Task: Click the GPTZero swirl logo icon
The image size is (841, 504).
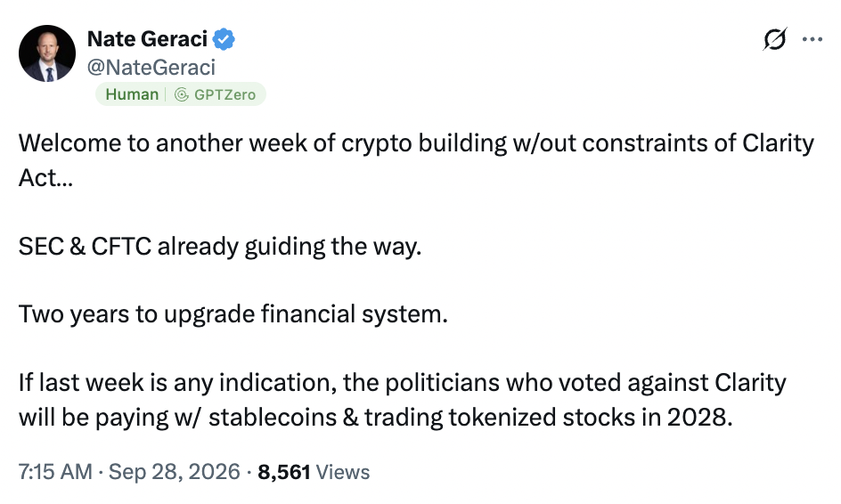Action: pos(182,95)
